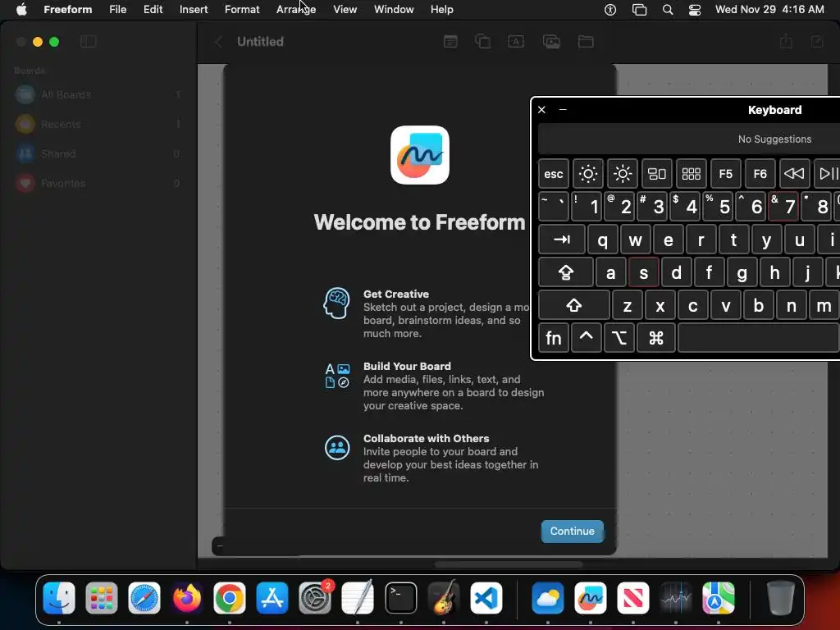Tap the tab key on virtual keyboard
Screen dimensions: 840x630
[561, 240]
